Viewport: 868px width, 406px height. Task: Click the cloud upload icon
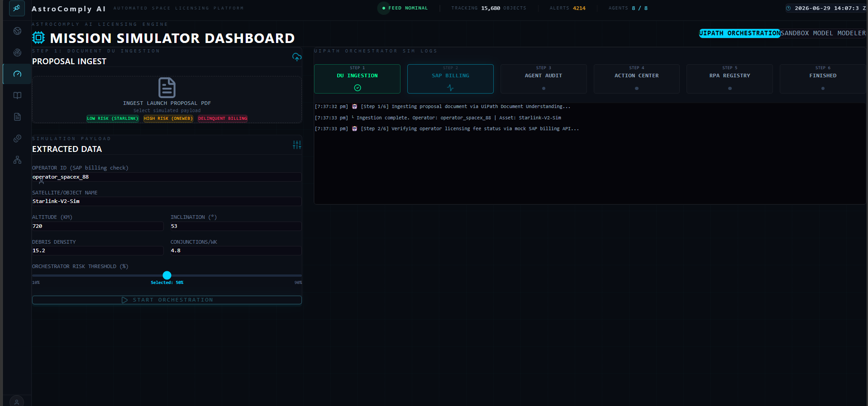click(x=297, y=57)
